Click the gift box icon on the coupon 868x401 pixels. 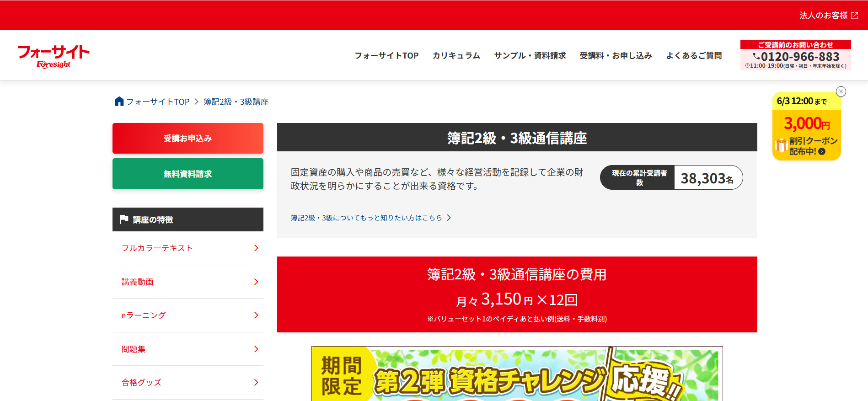(781, 145)
